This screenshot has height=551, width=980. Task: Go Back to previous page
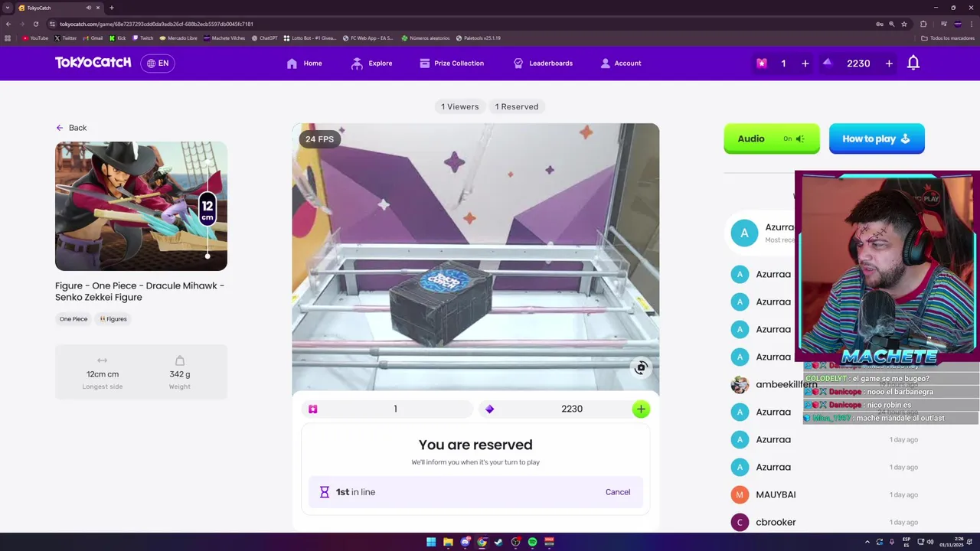tap(71, 128)
